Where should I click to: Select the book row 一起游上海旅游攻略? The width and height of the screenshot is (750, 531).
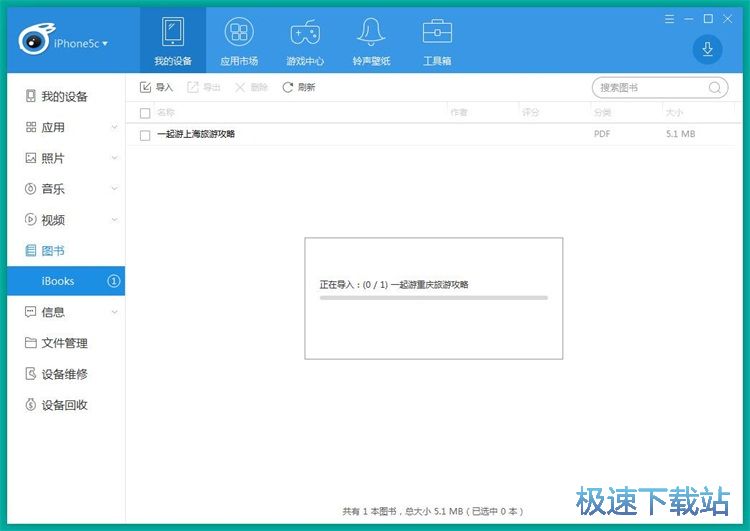point(430,134)
